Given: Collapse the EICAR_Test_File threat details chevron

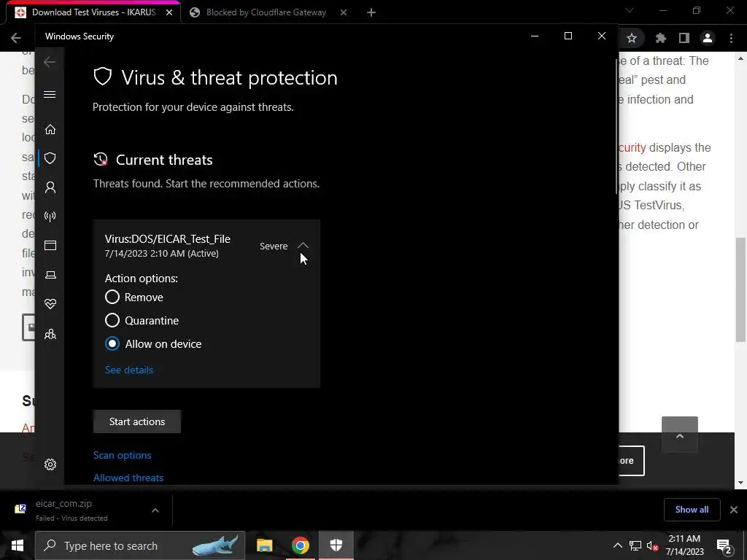Looking at the screenshot, I should coord(303,246).
